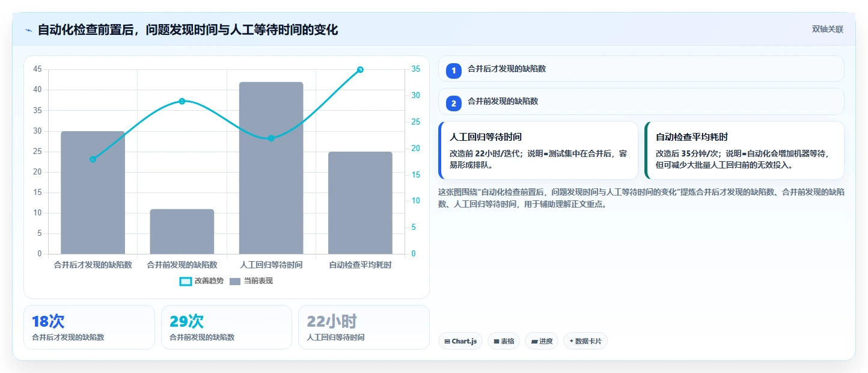This screenshot has height=373, width=868.
Task: Click the x-axis label 合并后才发现的缺陷数
Action: point(93,265)
